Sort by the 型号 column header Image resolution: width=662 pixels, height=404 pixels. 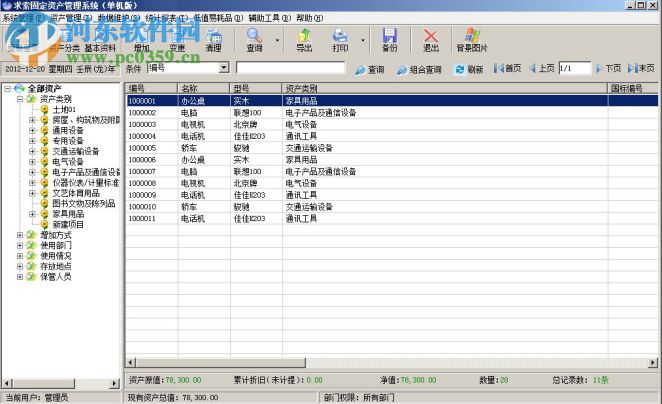click(256, 88)
